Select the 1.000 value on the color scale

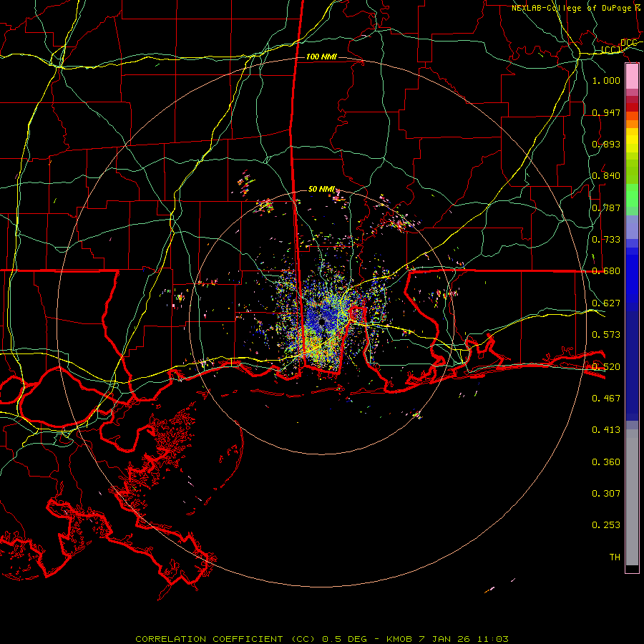pos(606,80)
